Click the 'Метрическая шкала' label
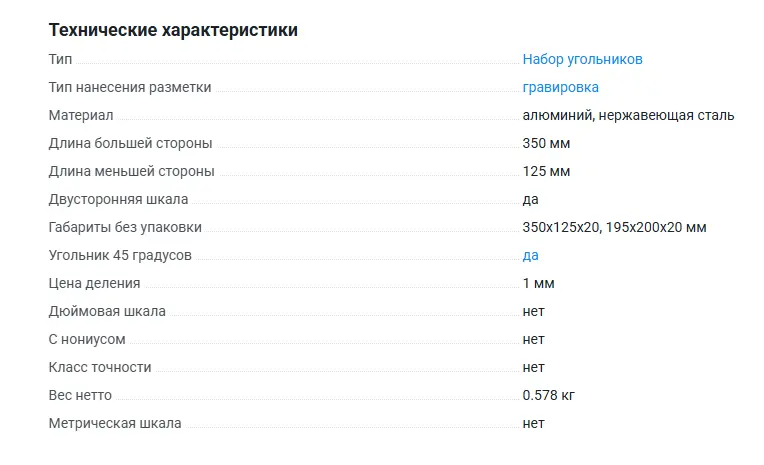 click(x=115, y=423)
